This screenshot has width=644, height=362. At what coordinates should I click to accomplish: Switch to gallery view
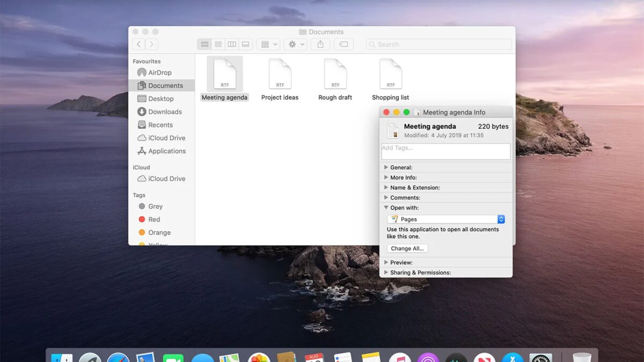point(245,44)
